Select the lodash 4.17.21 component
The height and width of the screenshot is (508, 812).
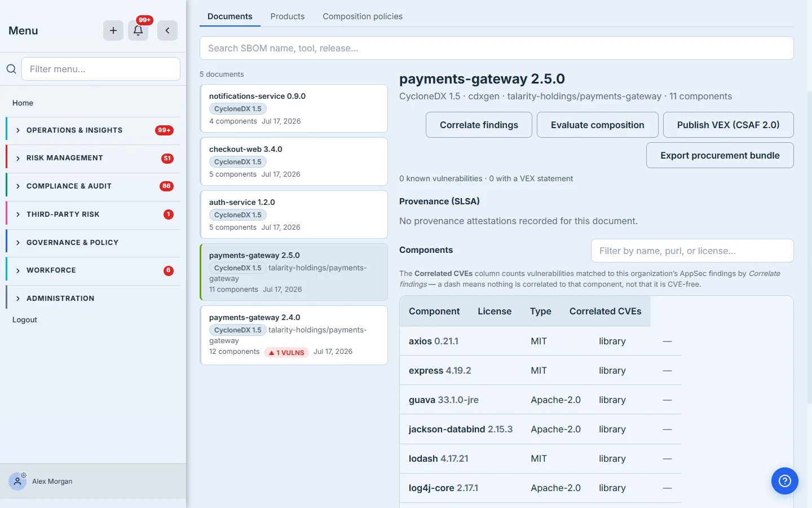[x=540, y=458]
